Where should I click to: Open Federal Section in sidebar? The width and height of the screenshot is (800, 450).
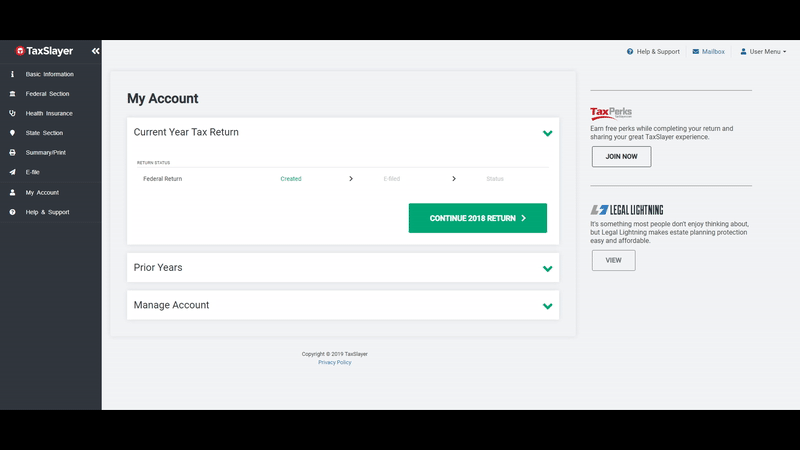(x=47, y=94)
